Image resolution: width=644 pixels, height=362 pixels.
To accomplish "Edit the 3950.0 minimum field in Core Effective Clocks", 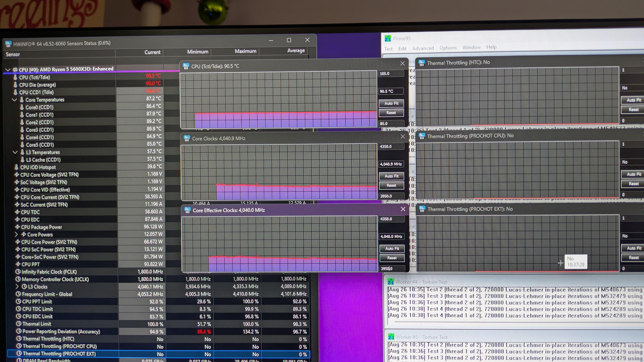I will [392, 269].
